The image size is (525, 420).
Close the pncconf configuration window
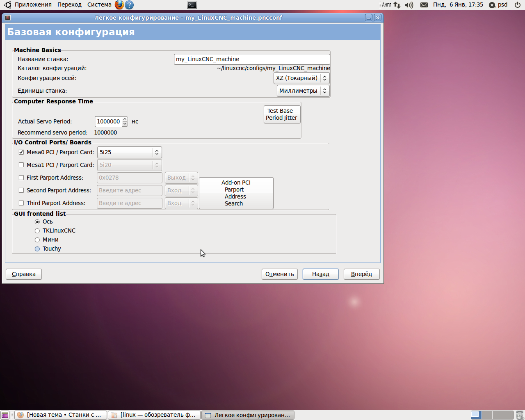[x=378, y=18]
